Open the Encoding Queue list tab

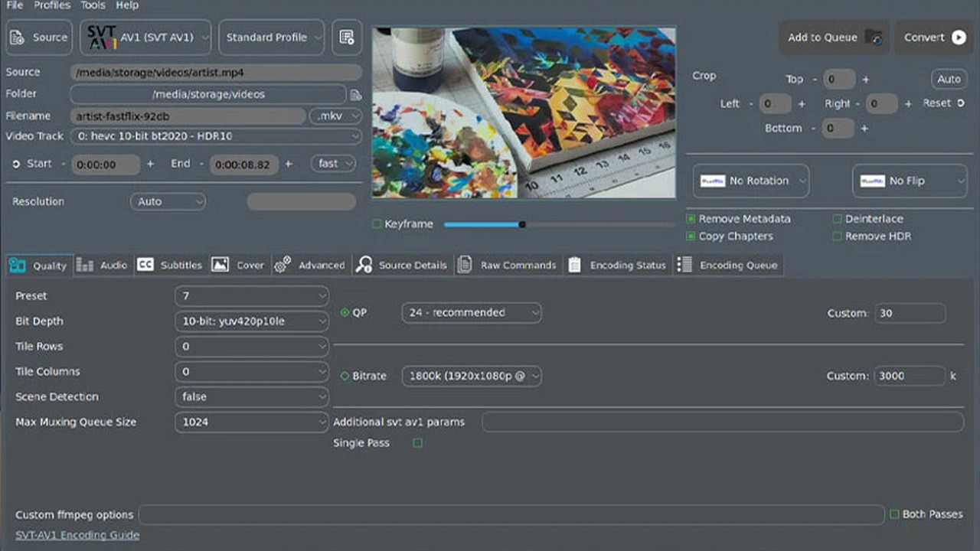[728, 265]
